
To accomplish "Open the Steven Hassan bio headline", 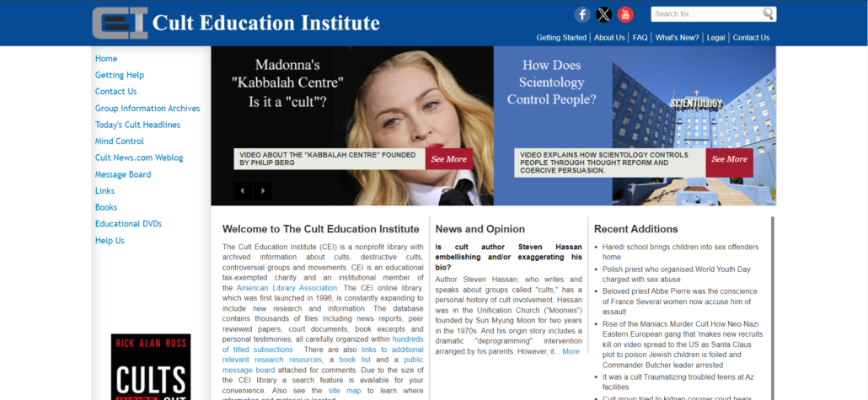I will [509, 257].
